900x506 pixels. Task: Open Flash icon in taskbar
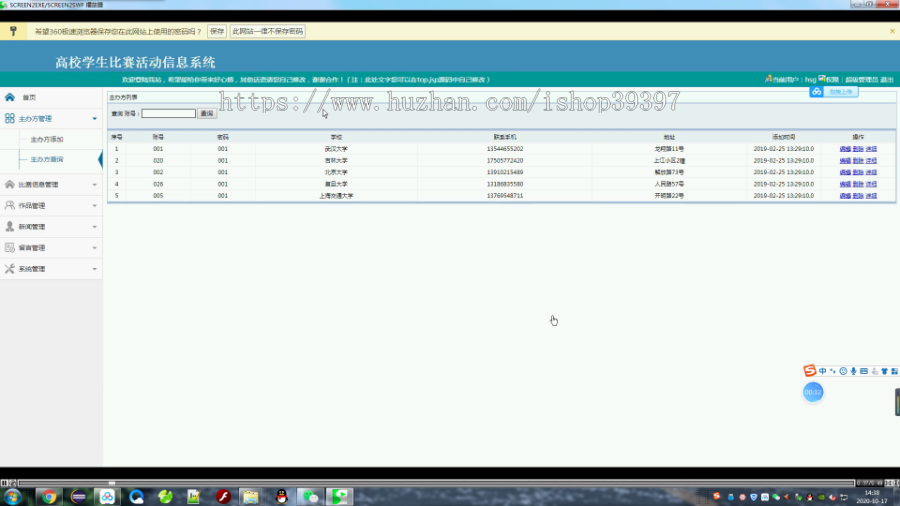223,497
